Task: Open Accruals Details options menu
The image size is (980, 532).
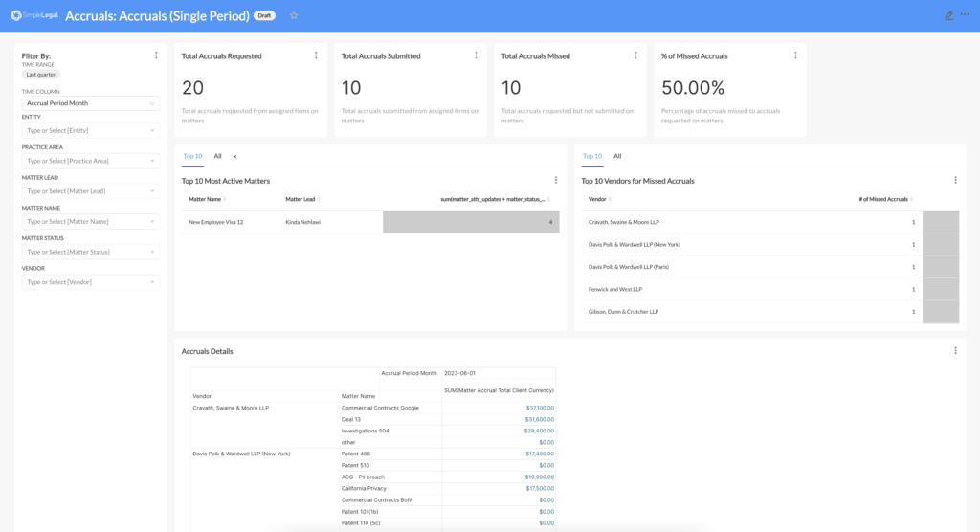Action: tap(955, 351)
